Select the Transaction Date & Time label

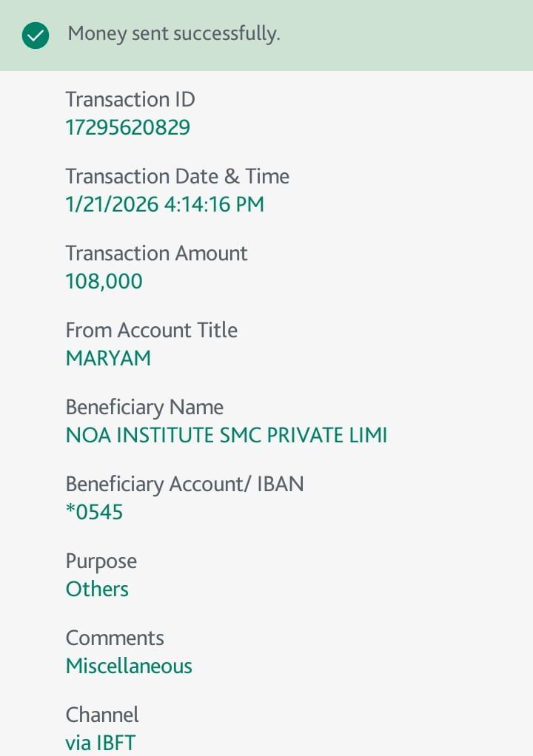pos(178,176)
